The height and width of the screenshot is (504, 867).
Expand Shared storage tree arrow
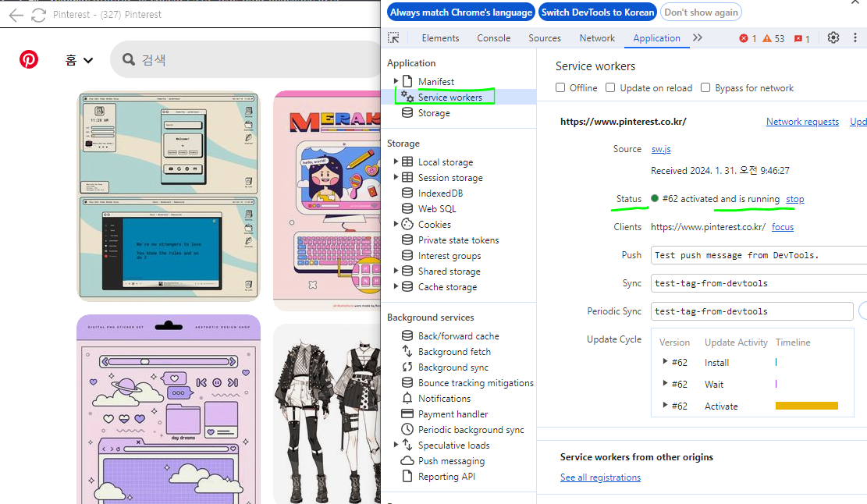point(396,271)
